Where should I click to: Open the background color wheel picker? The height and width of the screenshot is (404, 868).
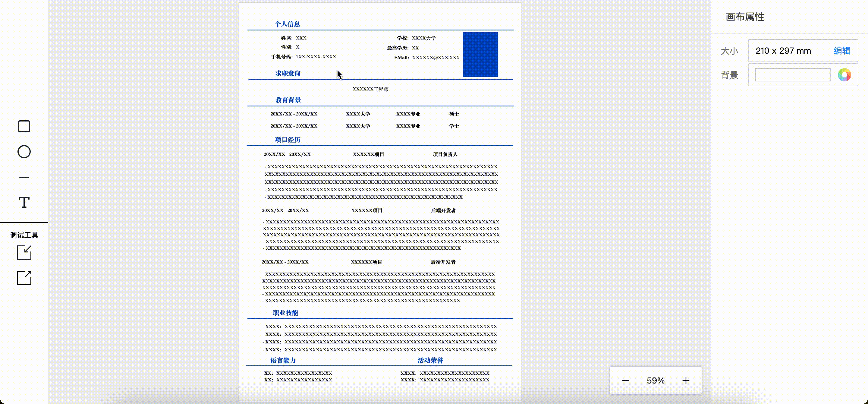click(x=844, y=75)
